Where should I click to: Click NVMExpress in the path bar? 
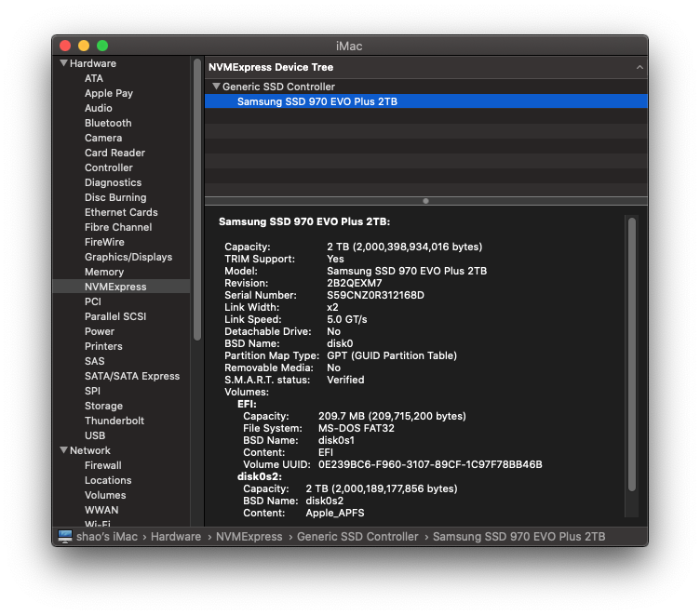pyautogui.click(x=249, y=537)
